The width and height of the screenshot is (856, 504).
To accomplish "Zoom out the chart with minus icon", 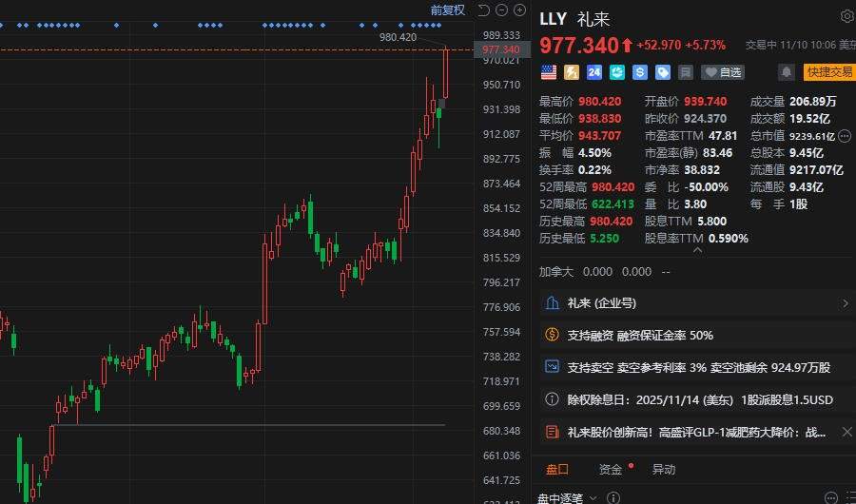I will tap(501, 10).
